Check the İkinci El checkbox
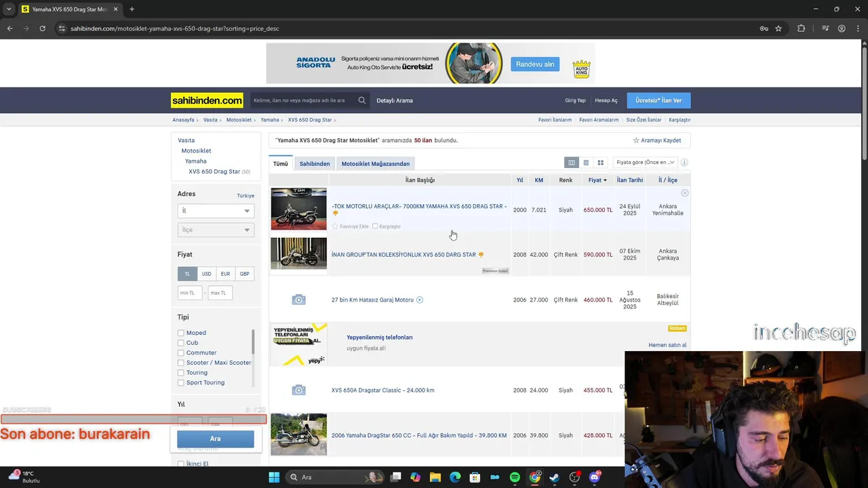 tap(181, 464)
